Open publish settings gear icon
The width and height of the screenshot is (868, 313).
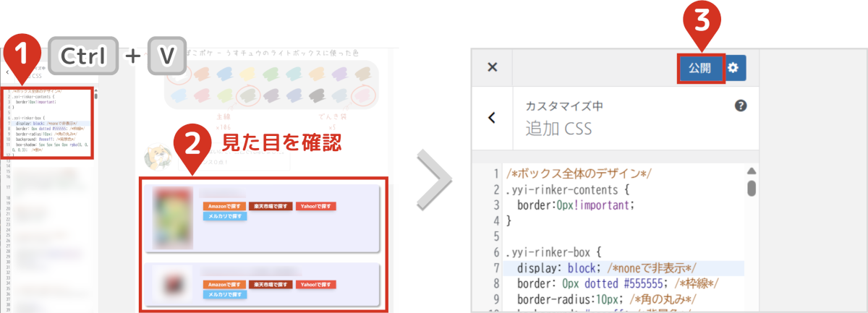point(734,68)
